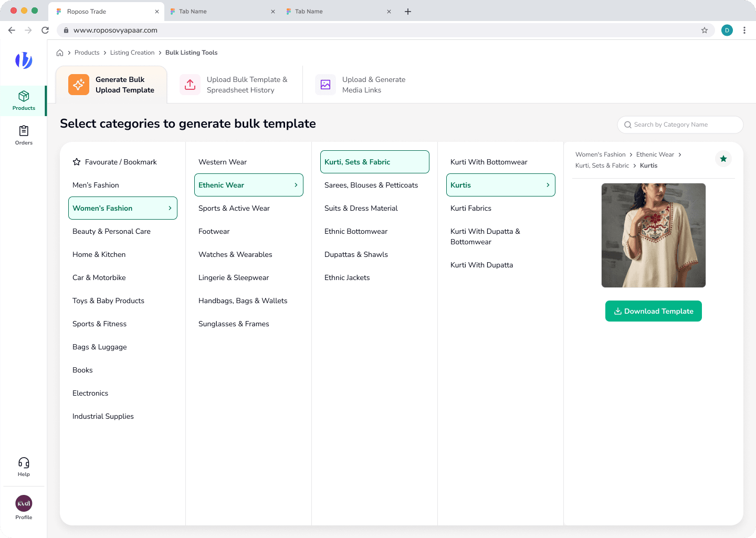
Task: Open Products in the left sidebar
Action: [24, 100]
